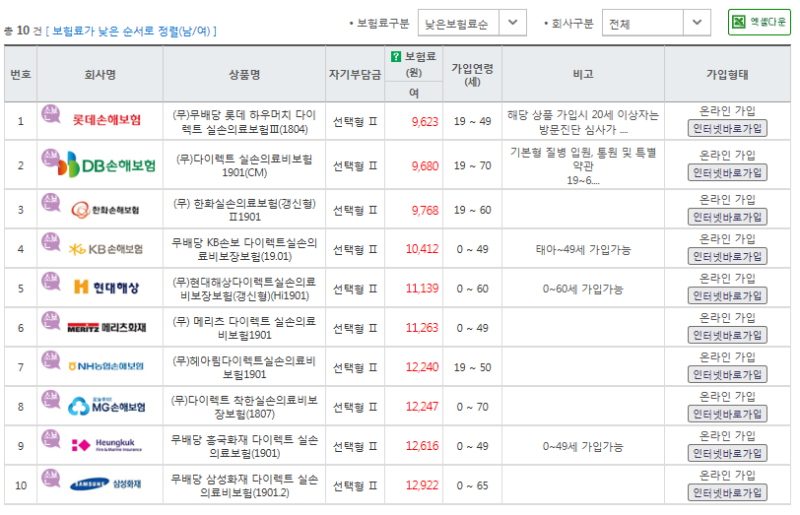Click 인터넷바로가입 for 한화손해보험
800x515 pixels.
(x=727, y=217)
